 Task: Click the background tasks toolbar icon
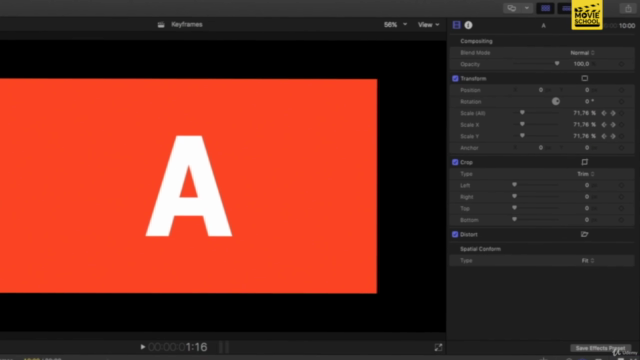tap(511, 8)
